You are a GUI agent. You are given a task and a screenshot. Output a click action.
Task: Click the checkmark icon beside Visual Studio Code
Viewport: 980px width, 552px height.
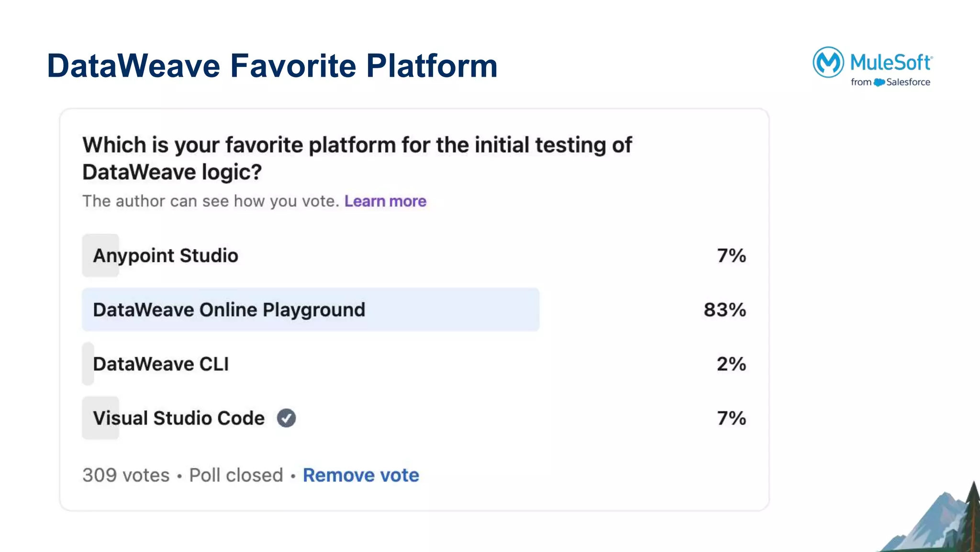(286, 418)
